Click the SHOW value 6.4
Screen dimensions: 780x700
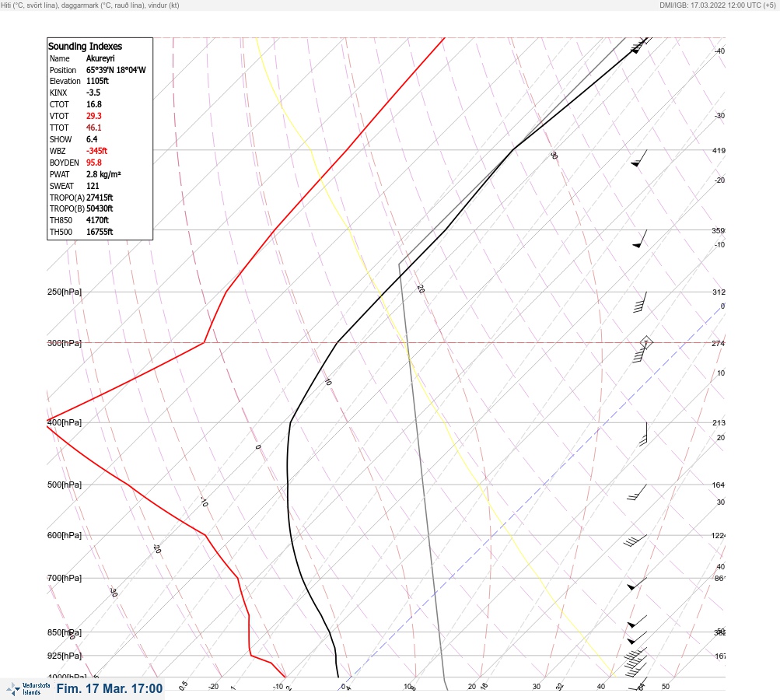(92, 139)
